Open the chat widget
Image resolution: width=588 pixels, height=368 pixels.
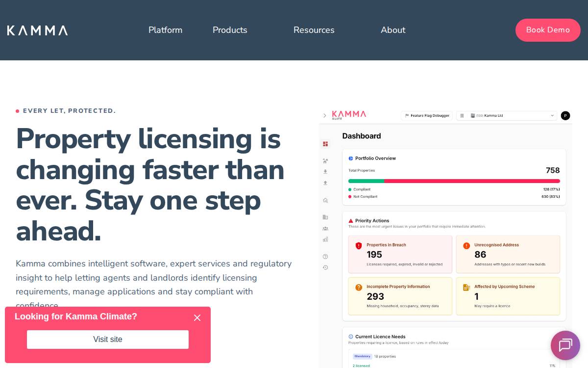565,345
